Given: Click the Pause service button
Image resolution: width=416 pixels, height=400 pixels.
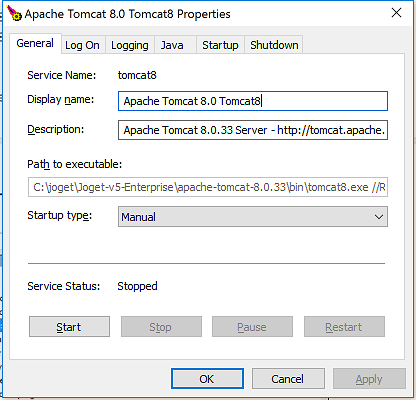Looking at the screenshot, I should (252, 327).
